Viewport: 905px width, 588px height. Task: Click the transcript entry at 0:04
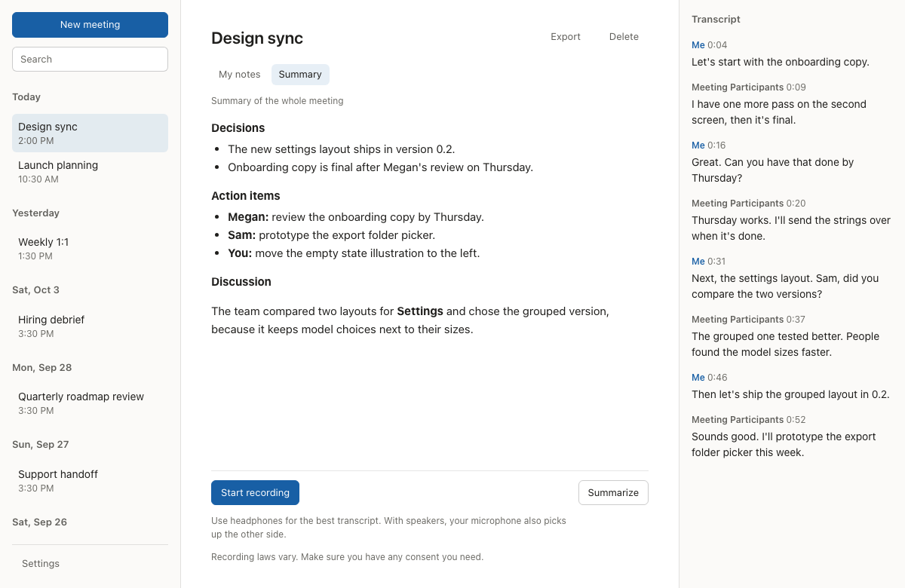point(781,62)
